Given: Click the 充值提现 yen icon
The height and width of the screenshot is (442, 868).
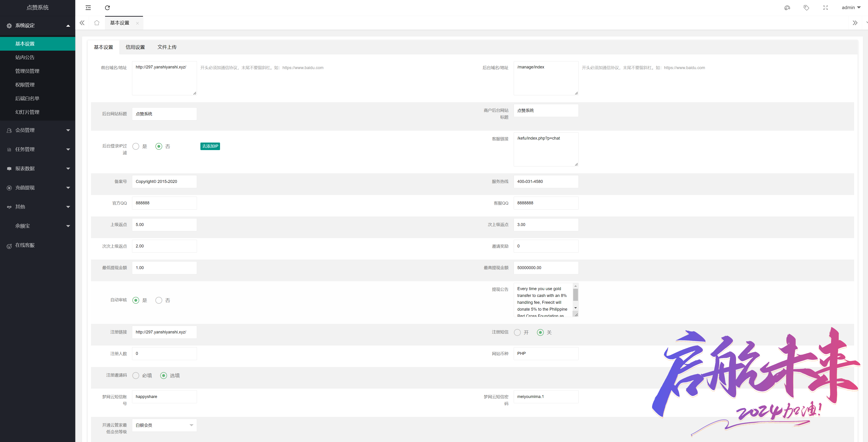Looking at the screenshot, I should click(9, 188).
